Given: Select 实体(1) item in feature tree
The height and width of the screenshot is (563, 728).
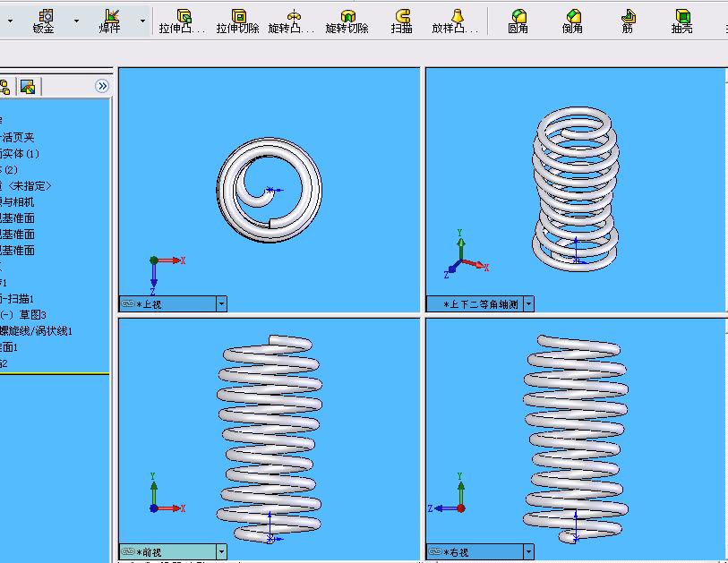Looking at the screenshot, I should (x=20, y=154).
